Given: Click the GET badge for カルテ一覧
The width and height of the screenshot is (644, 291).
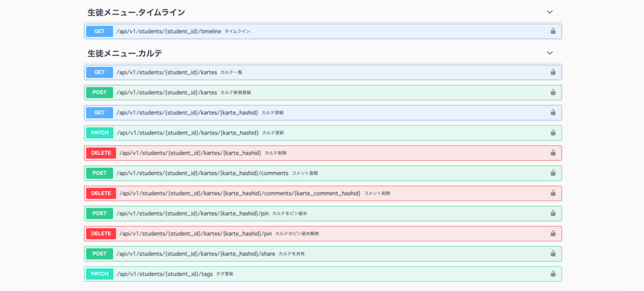Looking at the screenshot, I should (99, 72).
